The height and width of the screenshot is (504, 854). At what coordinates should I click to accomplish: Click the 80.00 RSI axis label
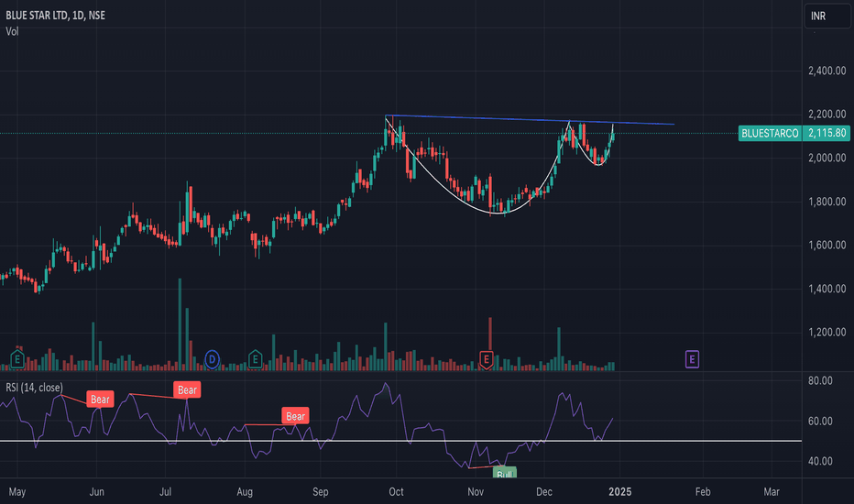pyautogui.click(x=820, y=380)
